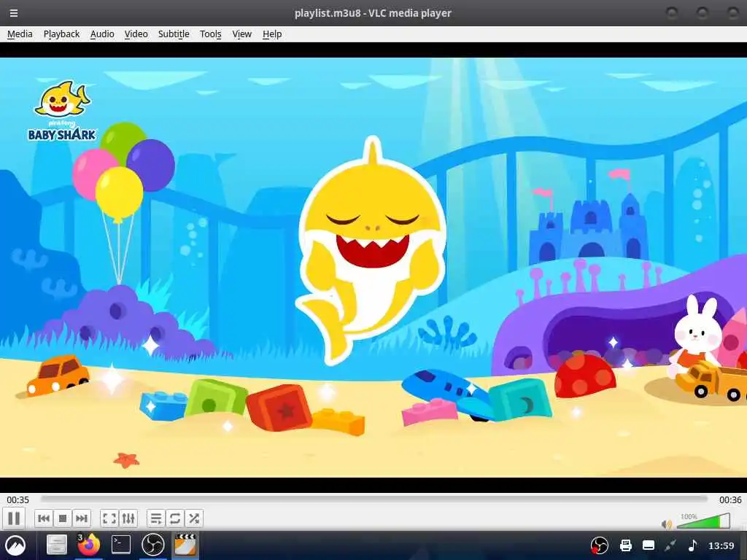Open the OBS recording tray icon
The height and width of the screenshot is (560, 747).
click(x=600, y=545)
